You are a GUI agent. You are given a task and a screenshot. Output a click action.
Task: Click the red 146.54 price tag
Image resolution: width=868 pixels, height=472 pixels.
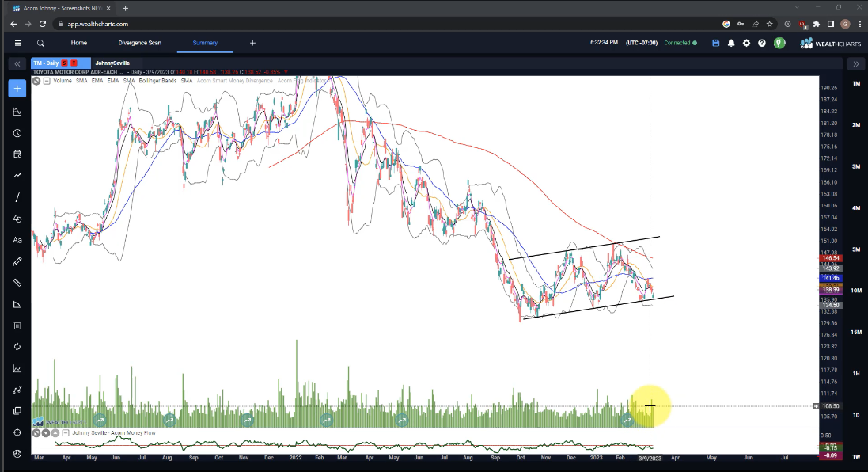click(831, 258)
